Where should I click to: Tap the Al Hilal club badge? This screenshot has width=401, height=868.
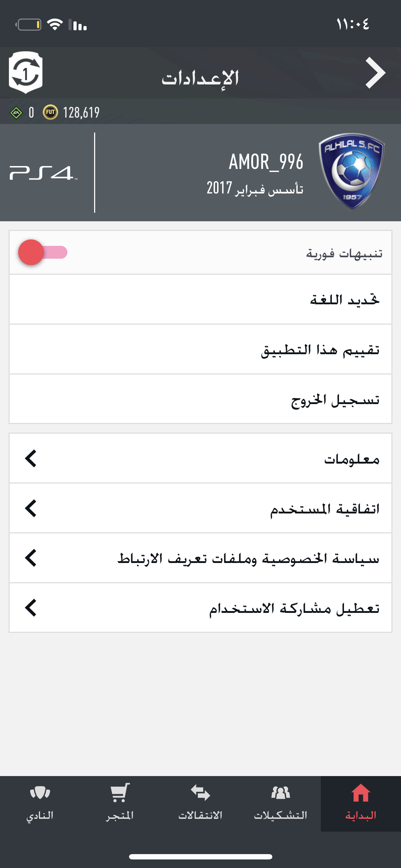click(x=351, y=172)
